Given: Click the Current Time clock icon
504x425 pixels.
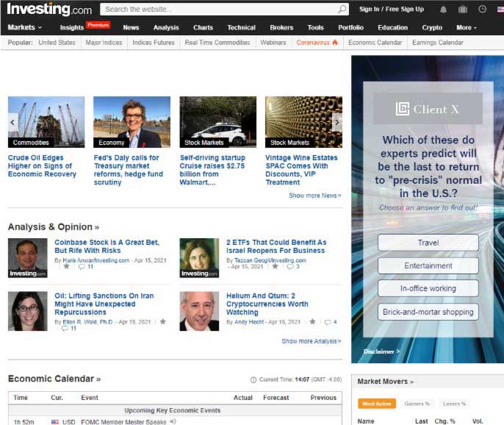Looking at the screenshot, I should tap(253, 380).
